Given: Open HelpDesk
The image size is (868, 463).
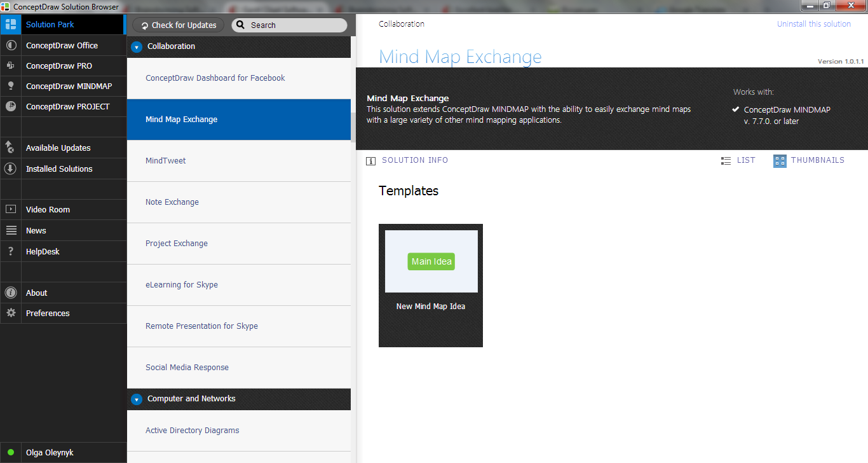Looking at the screenshot, I should click(63, 252).
